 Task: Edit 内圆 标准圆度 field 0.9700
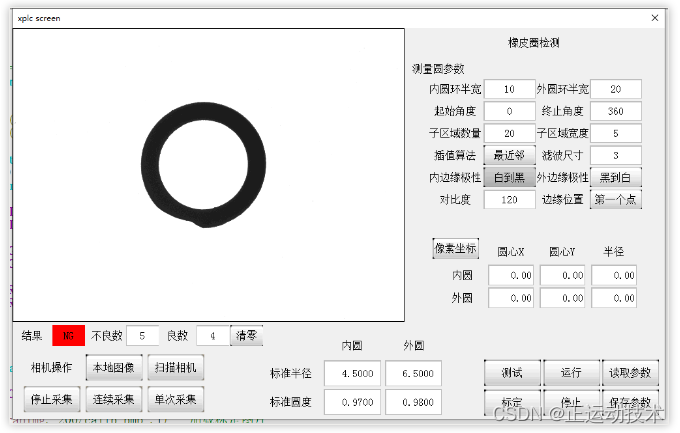pyautogui.click(x=352, y=402)
